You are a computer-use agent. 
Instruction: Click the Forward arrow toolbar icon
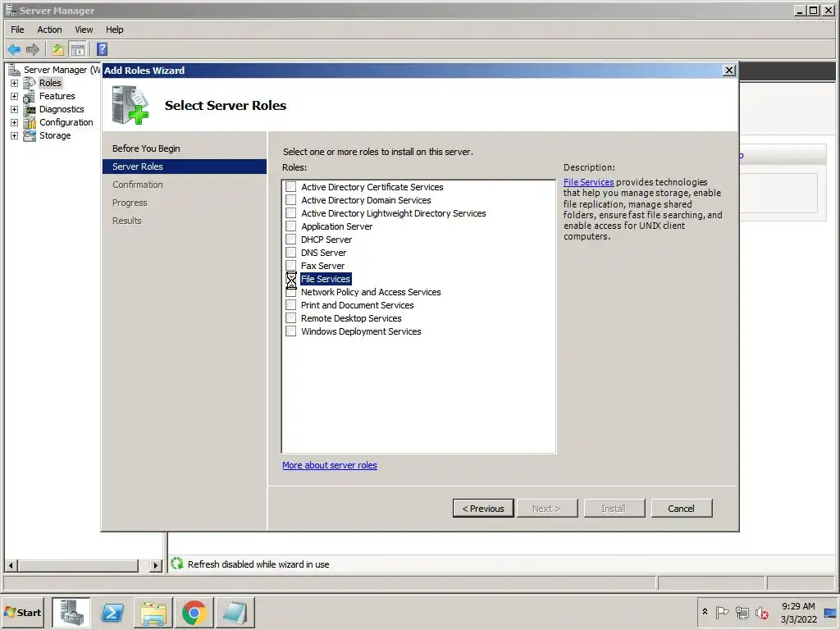(33, 50)
